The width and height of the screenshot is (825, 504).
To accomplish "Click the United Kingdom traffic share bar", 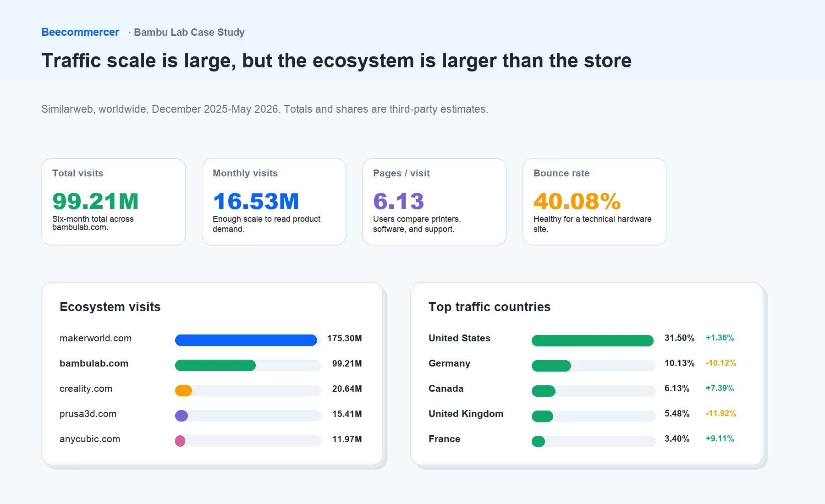I will [542, 416].
